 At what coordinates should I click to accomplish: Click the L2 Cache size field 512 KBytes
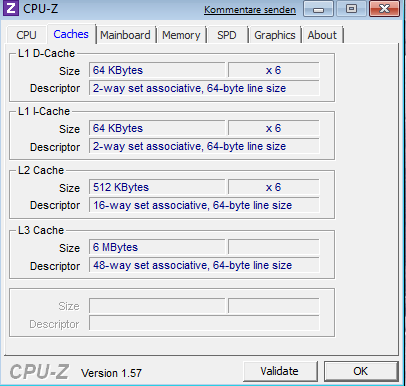157,187
